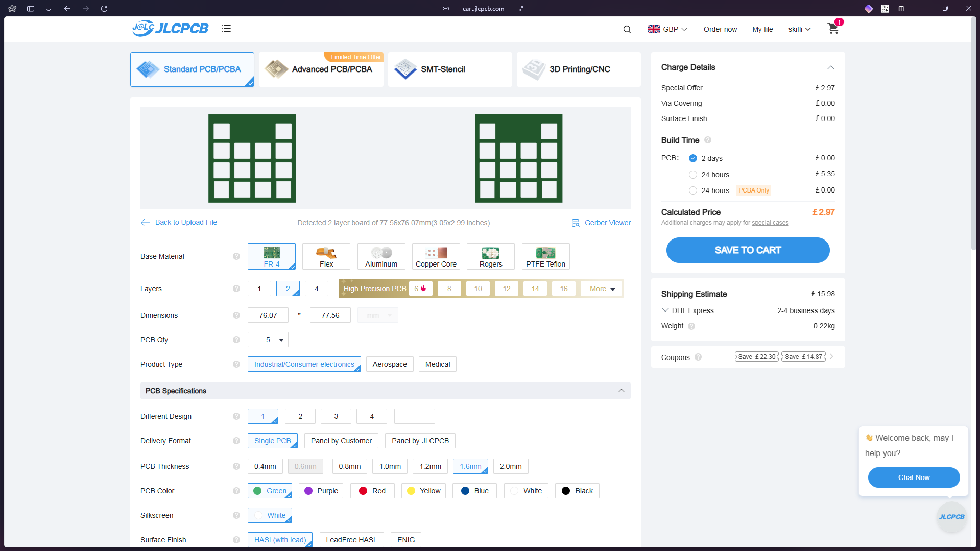The height and width of the screenshot is (551, 980).
Task: Click the Build Time help icon
Action: (708, 140)
